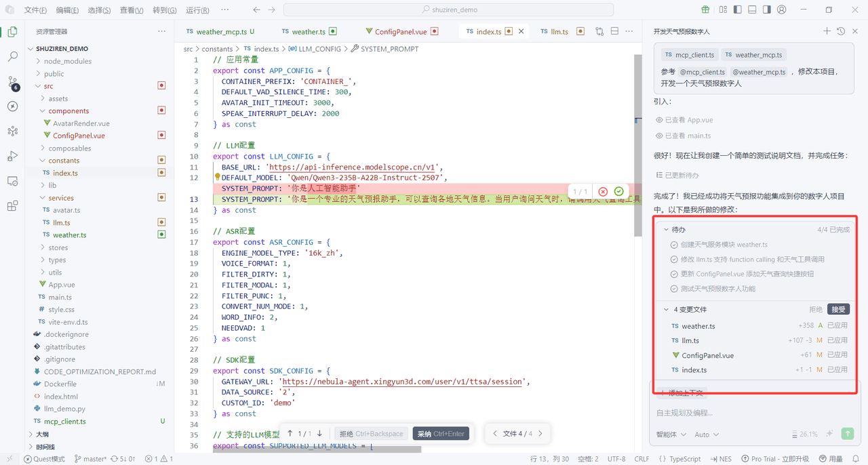Viewport: 868px width, 465px height.
Task: Open the Auto model dropdown
Action: (x=707, y=434)
